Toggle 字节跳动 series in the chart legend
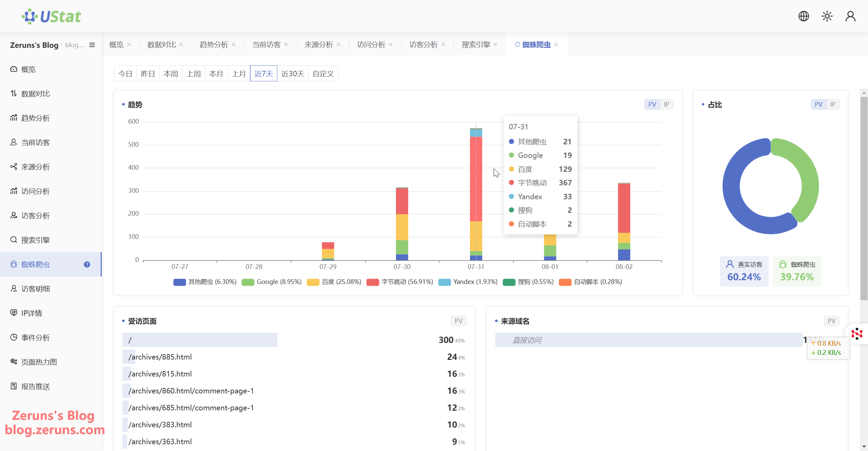 coord(400,282)
